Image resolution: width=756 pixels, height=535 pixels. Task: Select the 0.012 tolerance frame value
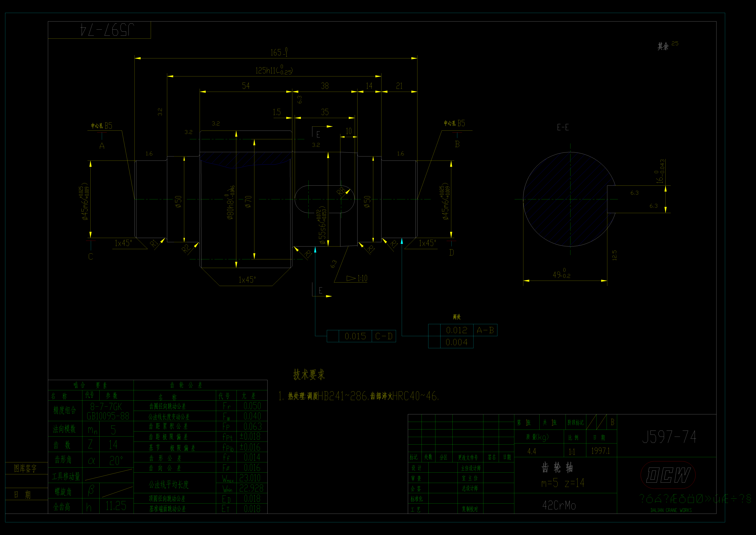point(457,330)
